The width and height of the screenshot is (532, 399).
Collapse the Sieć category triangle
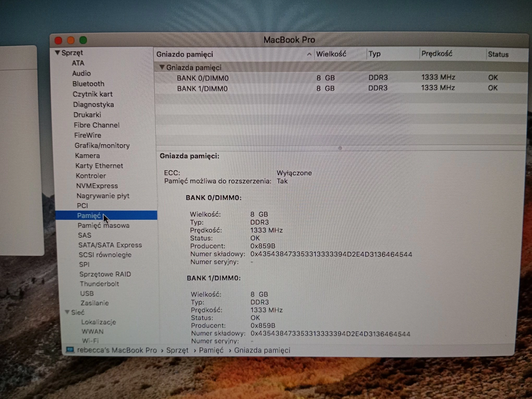point(68,312)
